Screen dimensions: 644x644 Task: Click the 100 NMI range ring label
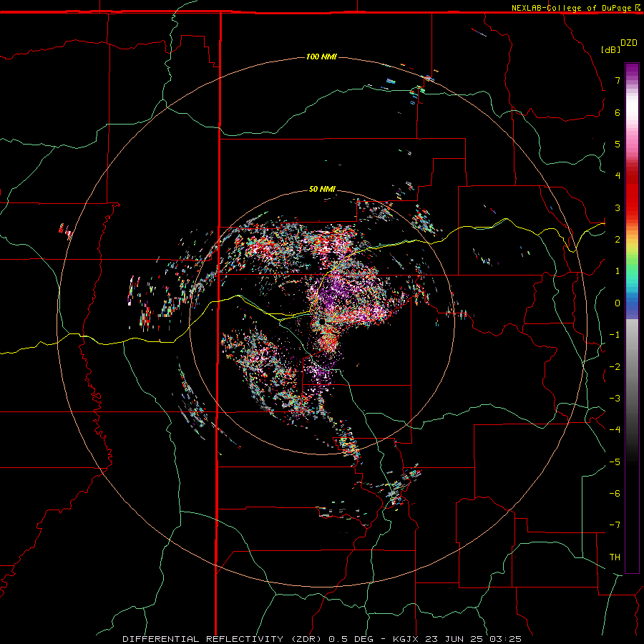(x=321, y=57)
